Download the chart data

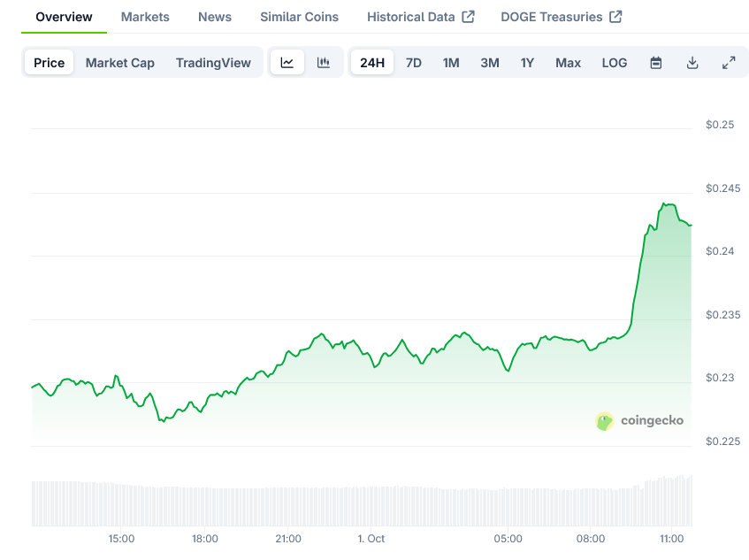tap(692, 63)
